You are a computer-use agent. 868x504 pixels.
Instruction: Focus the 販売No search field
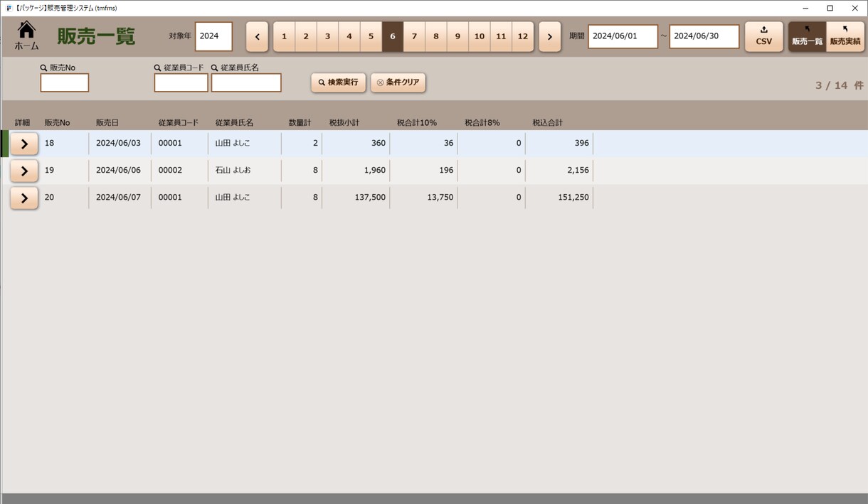[x=65, y=82]
